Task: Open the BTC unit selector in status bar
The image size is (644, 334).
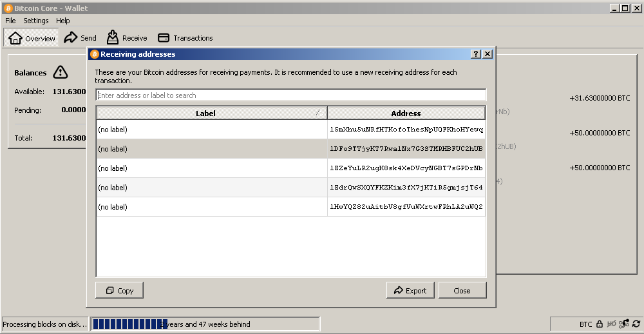Action: click(x=586, y=324)
